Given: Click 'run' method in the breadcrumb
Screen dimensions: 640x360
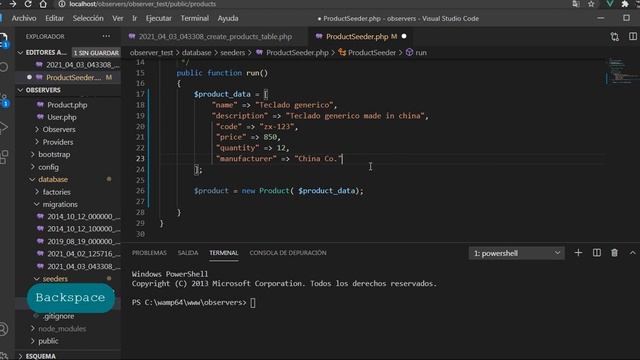Looking at the screenshot, I should click(420, 53).
